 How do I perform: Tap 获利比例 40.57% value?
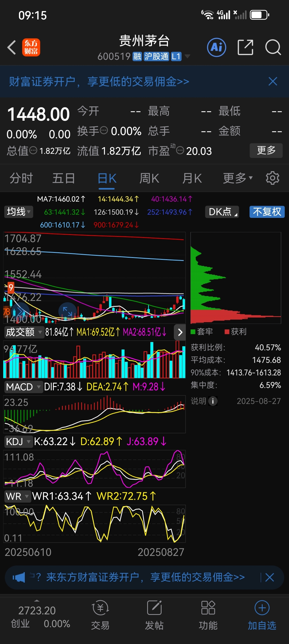pos(268,347)
